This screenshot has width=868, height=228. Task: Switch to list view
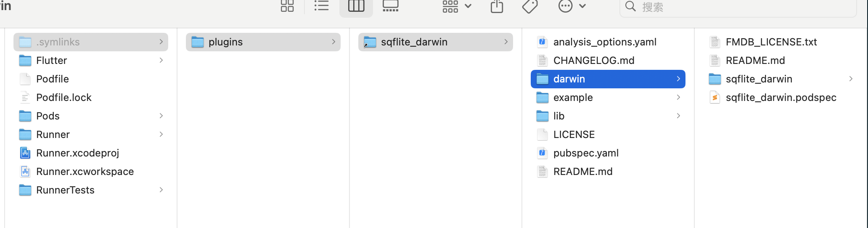(322, 6)
